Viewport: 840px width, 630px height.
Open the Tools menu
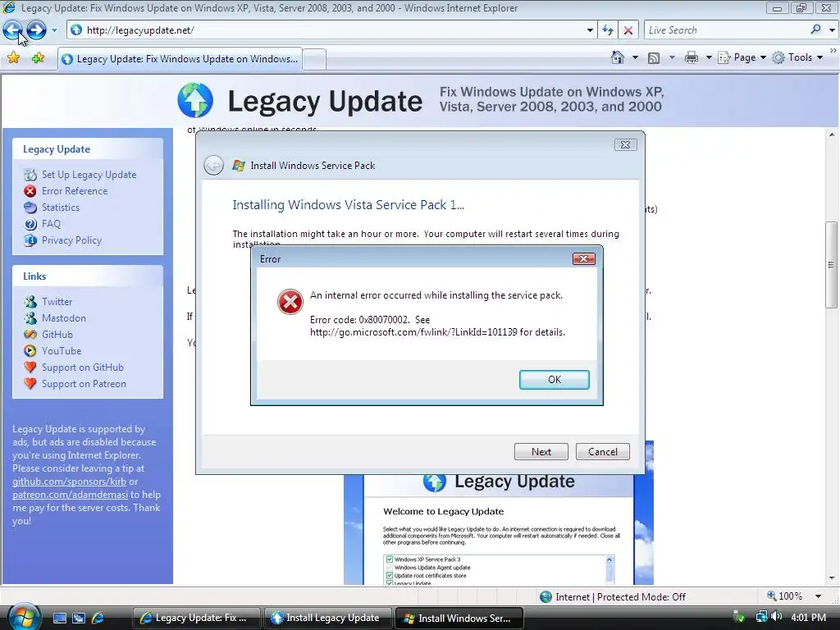coord(797,57)
